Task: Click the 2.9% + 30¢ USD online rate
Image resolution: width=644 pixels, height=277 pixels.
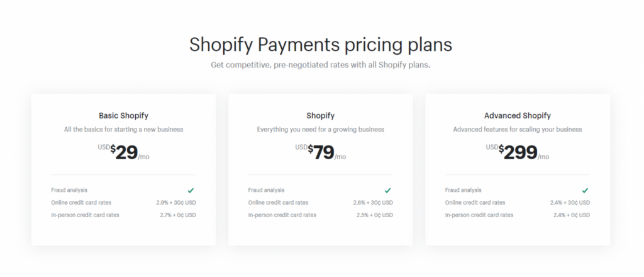Action: click(176, 203)
